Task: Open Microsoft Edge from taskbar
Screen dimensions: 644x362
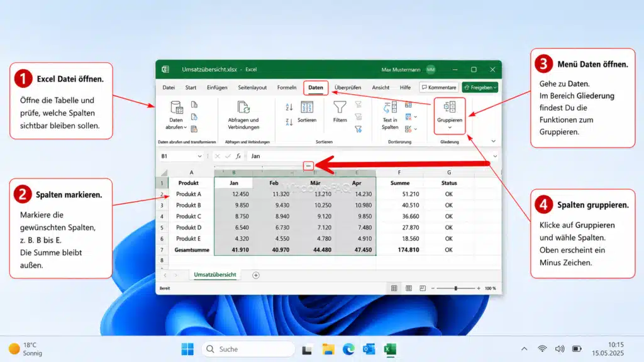Action: (348, 349)
